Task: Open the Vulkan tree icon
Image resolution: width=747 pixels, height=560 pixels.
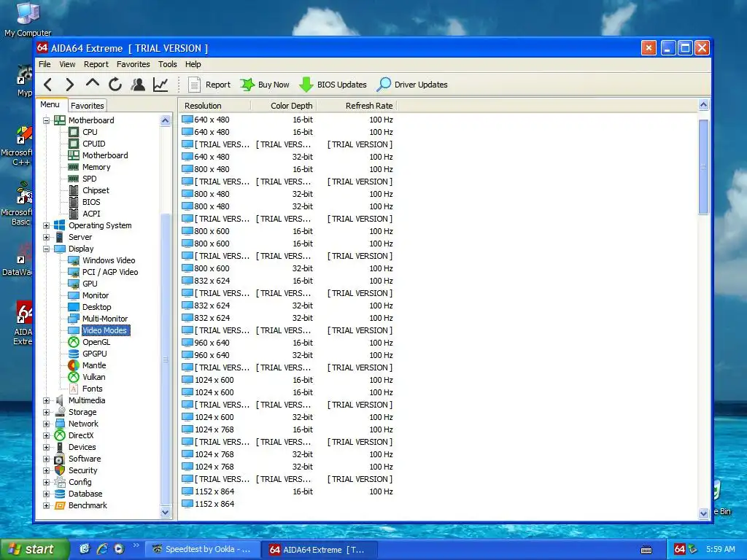Action: (x=74, y=377)
